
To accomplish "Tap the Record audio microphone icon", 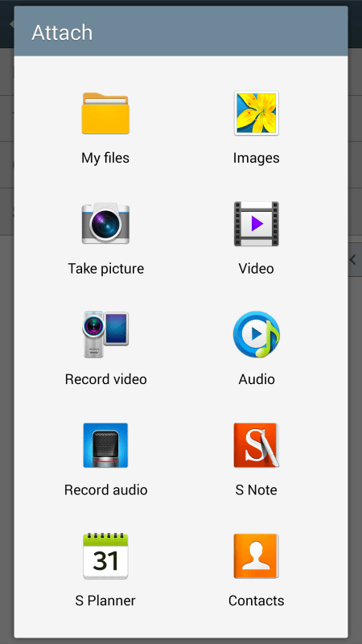I will point(105,445).
